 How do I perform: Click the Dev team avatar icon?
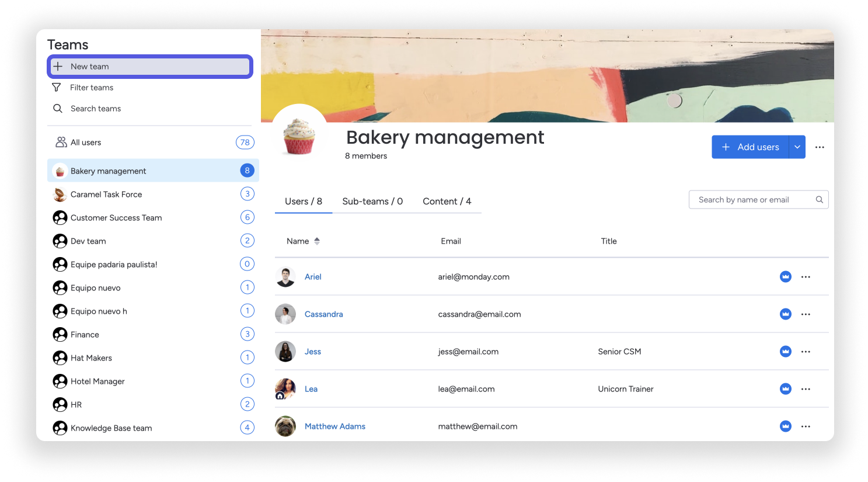click(60, 241)
